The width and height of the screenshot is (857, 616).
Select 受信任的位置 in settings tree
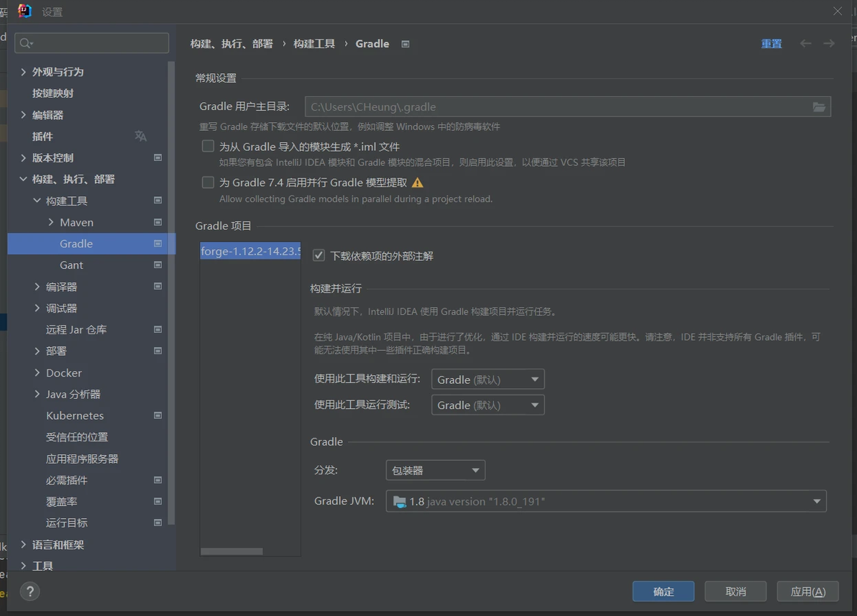pos(77,437)
